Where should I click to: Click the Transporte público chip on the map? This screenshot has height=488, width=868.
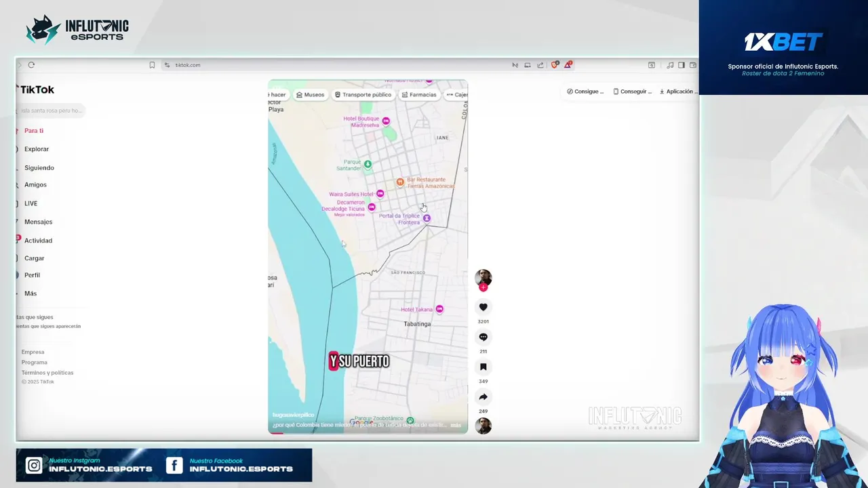click(x=363, y=95)
